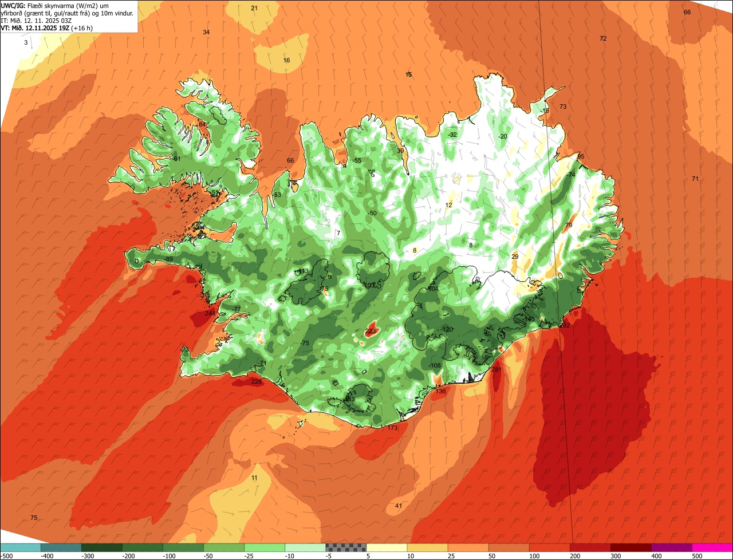Pick the light orange 25 to 50 swatch

468,547
